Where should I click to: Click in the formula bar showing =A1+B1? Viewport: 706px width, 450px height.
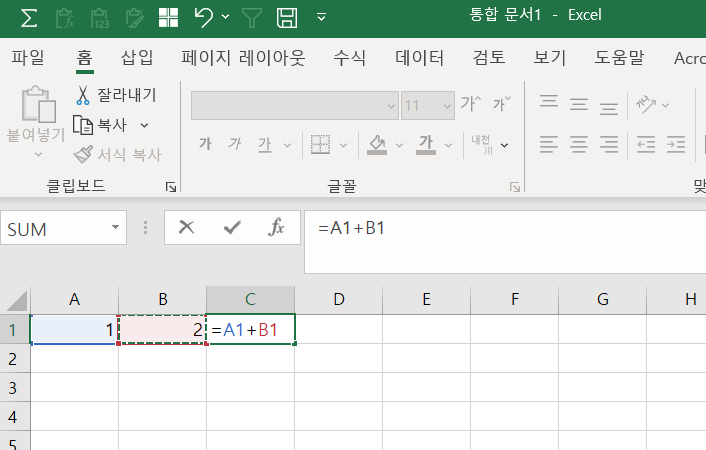(x=500, y=229)
